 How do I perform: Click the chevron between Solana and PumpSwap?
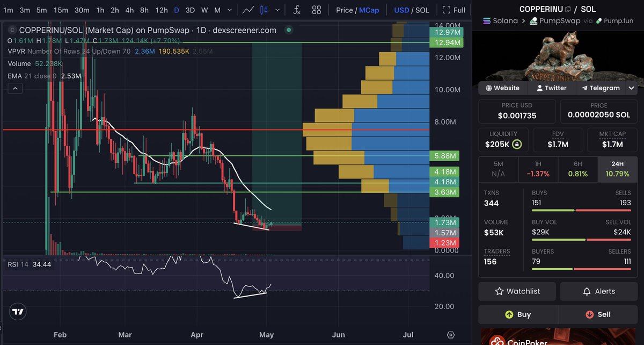tap(524, 20)
